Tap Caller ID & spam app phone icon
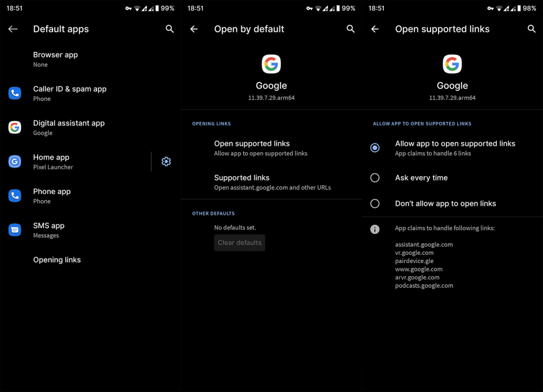543x392 pixels. [x=15, y=93]
